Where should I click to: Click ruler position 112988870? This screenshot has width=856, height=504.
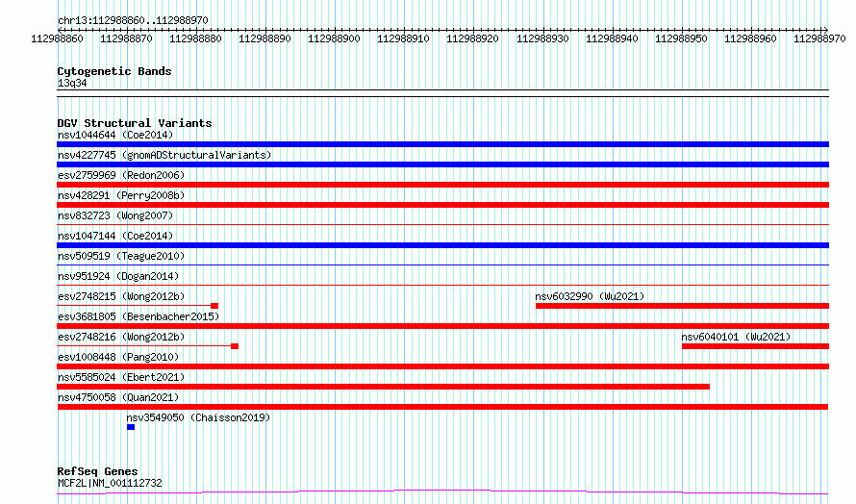126,38
